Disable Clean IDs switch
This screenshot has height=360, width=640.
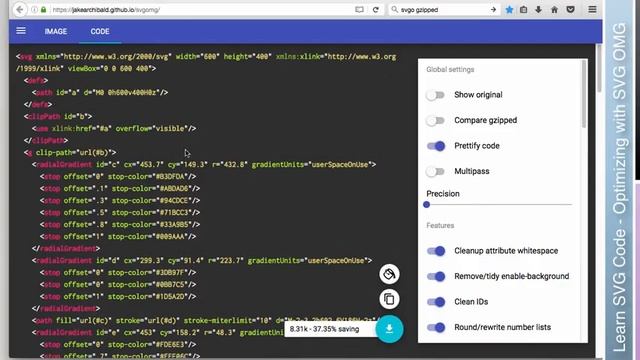click(436, 302)
